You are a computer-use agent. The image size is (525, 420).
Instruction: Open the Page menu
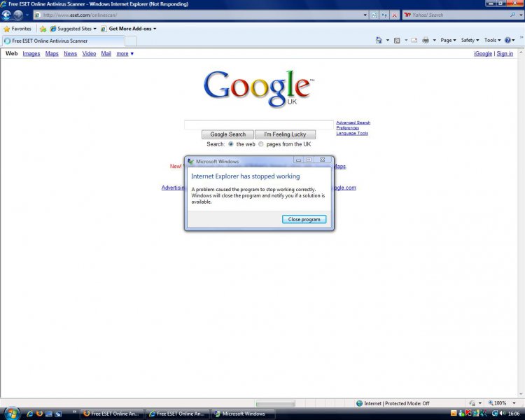coord(448,40)
